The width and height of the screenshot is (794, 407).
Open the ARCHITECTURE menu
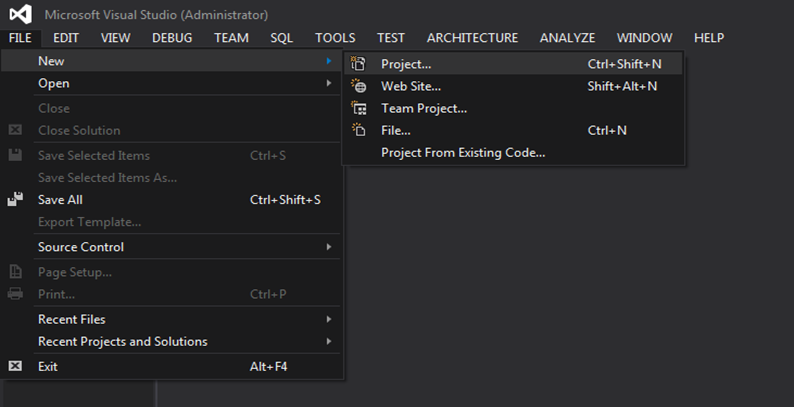tap(472, 38)
